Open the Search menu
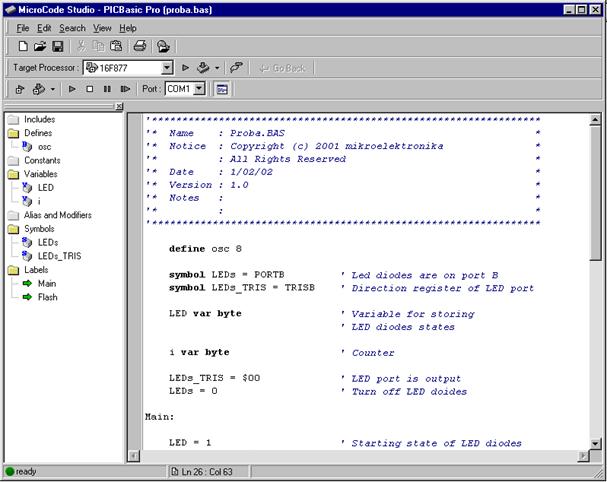This screenshot has width=607, height=482. [72, 28]
